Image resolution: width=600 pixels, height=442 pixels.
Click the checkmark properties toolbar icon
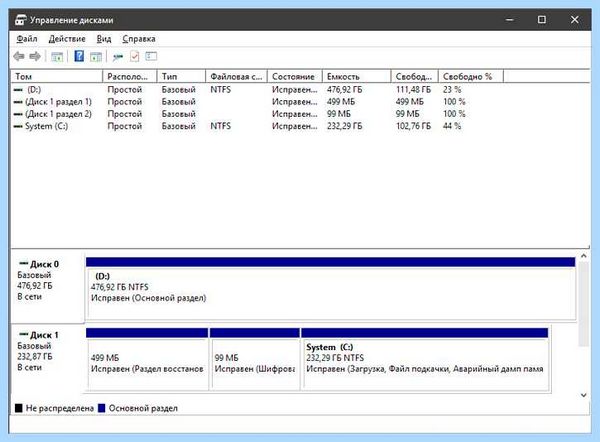tap(134, 57)
